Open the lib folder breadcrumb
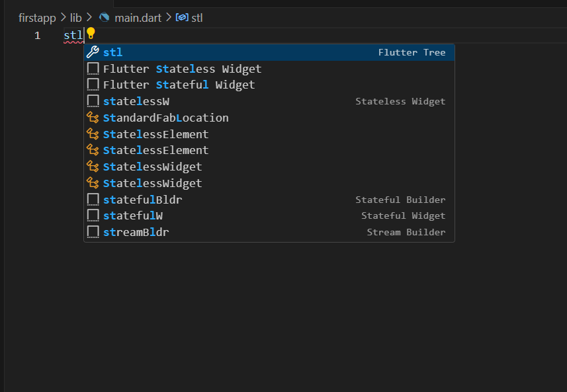 [x=76, y=18]
